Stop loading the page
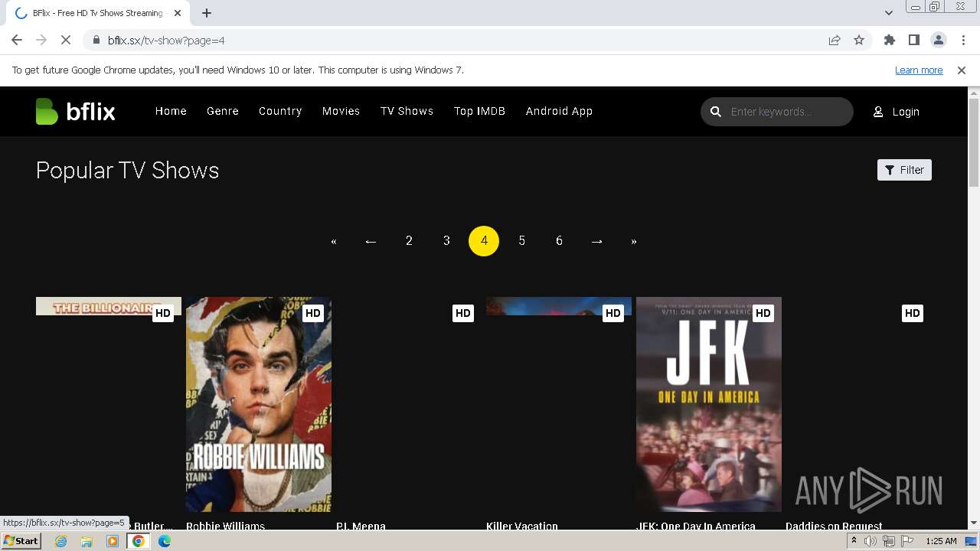980x551 pixels. (66, 40)
